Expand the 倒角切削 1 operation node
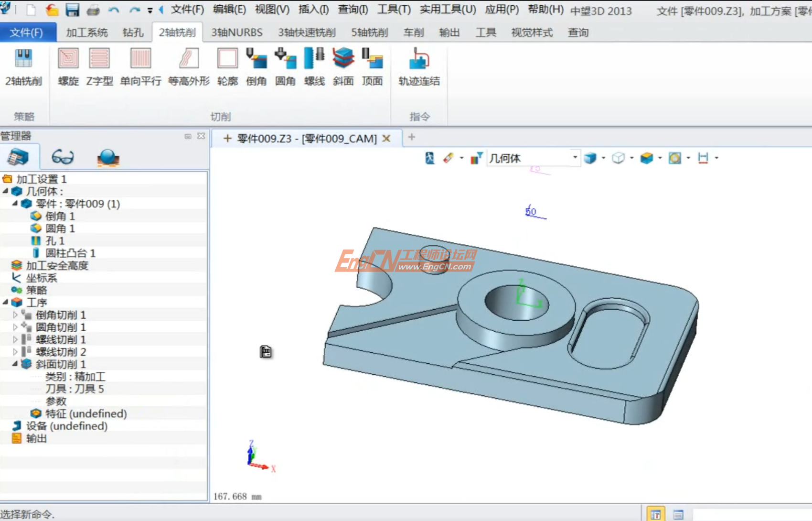 pos(15,315)
